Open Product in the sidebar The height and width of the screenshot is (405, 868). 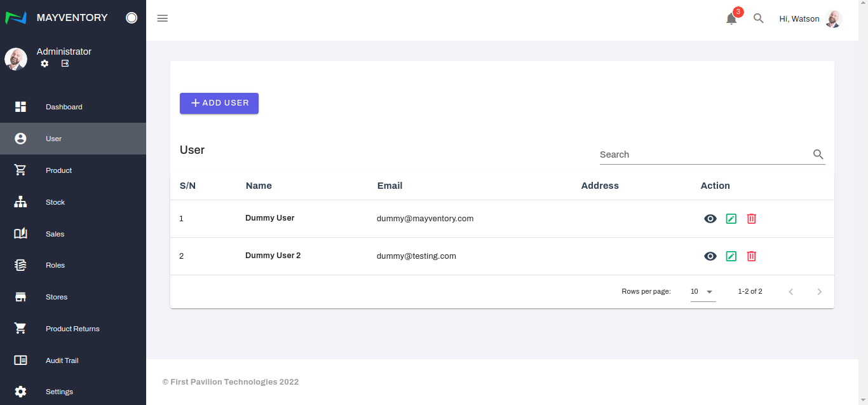58,170
